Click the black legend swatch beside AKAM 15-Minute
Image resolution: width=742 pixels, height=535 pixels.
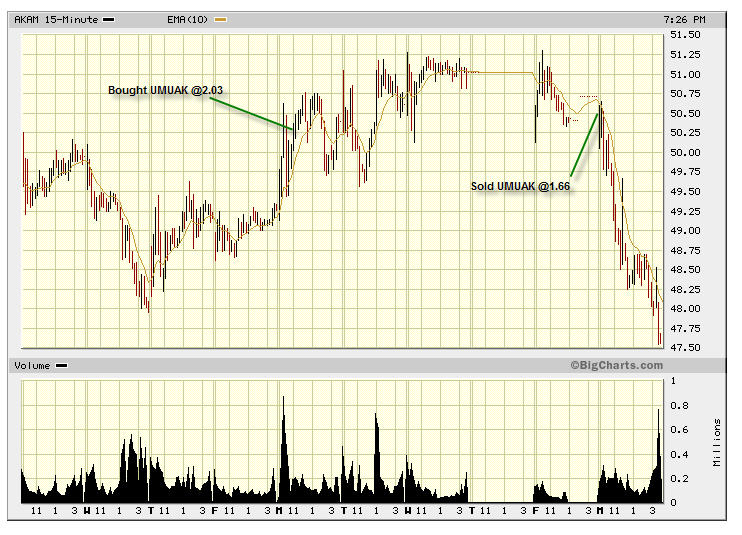(108, 20)
